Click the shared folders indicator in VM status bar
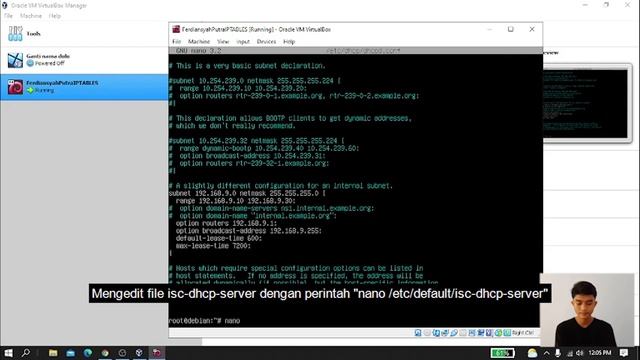The width and height of the screenshot is (640, 360). [463, 333]
